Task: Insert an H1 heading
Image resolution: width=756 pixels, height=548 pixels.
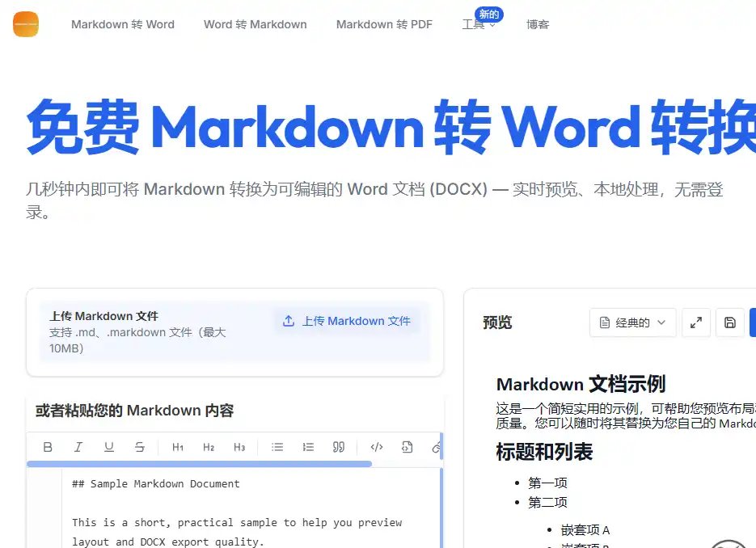Action: pyautogui.click(x=178, y=447)
